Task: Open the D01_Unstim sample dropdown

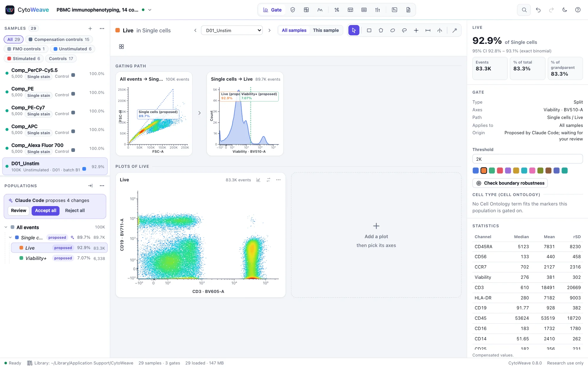Action: click(232, 30)
